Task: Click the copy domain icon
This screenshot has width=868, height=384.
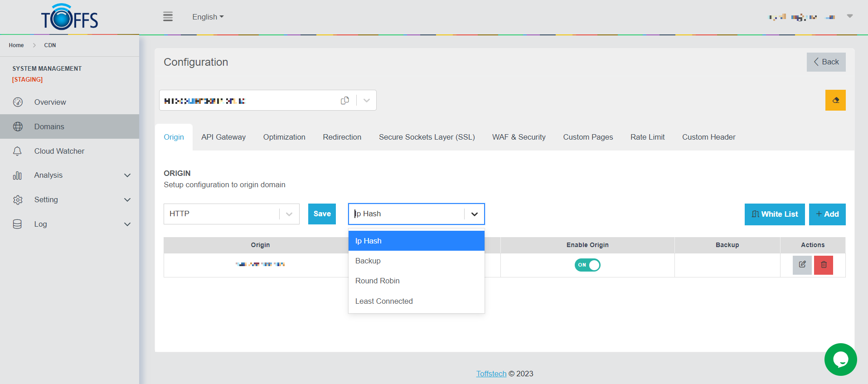Action: coord(345,100)
